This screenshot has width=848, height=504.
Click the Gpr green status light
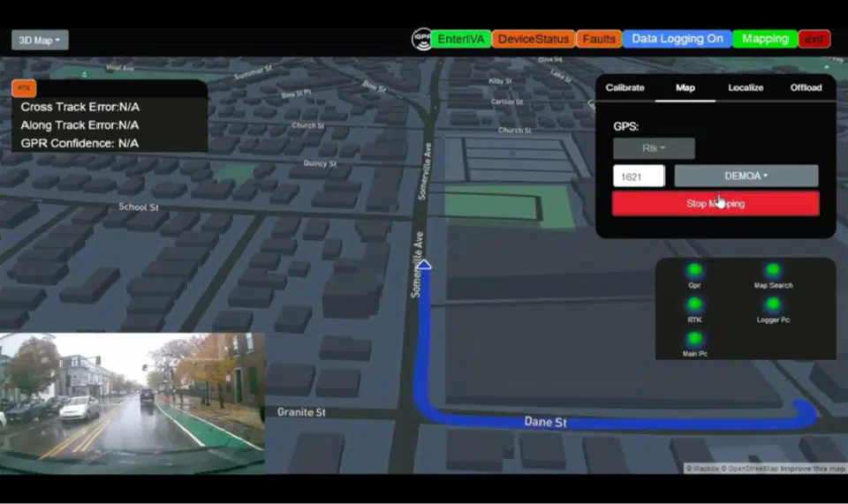click(694, 270)
